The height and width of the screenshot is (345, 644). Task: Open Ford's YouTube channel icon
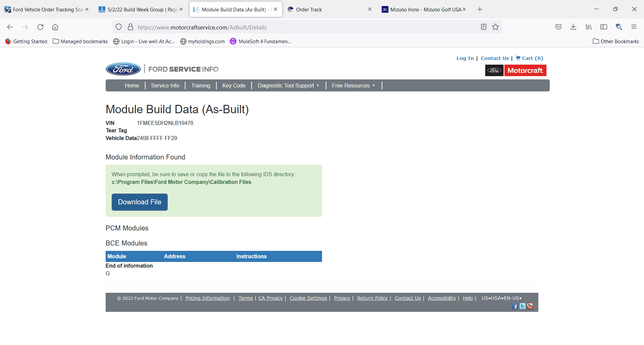[530, 306]
